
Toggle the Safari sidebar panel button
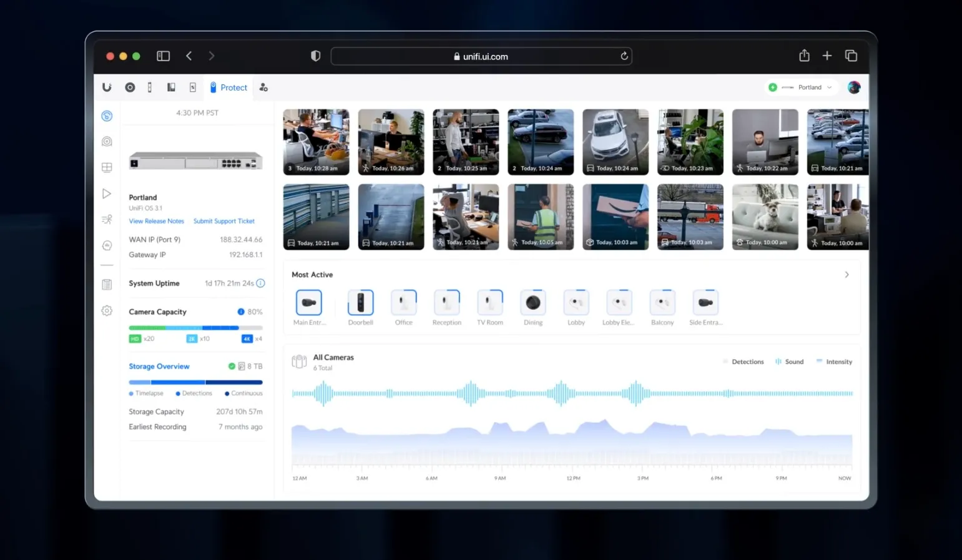point(163,56)
